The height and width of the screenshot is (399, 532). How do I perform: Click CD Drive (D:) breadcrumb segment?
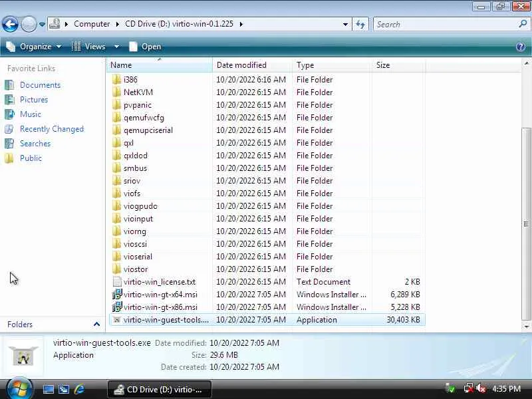click(x=179, y=24)
